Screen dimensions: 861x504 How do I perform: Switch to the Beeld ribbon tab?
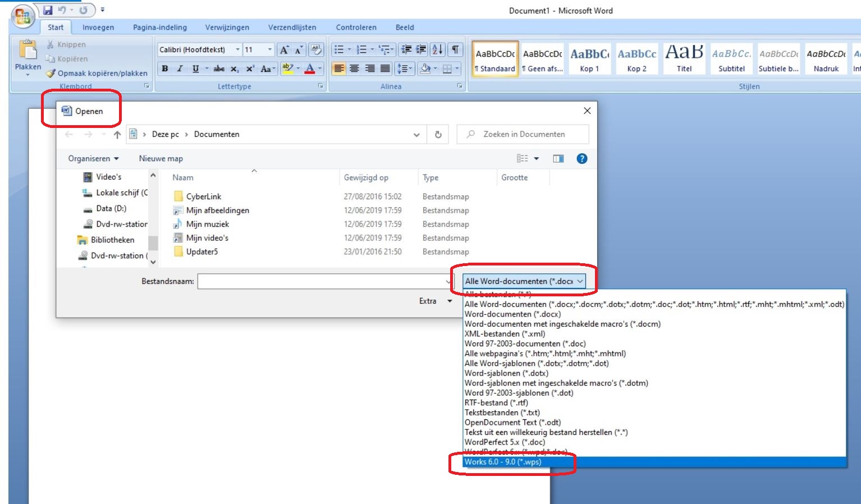pos(404,27)
